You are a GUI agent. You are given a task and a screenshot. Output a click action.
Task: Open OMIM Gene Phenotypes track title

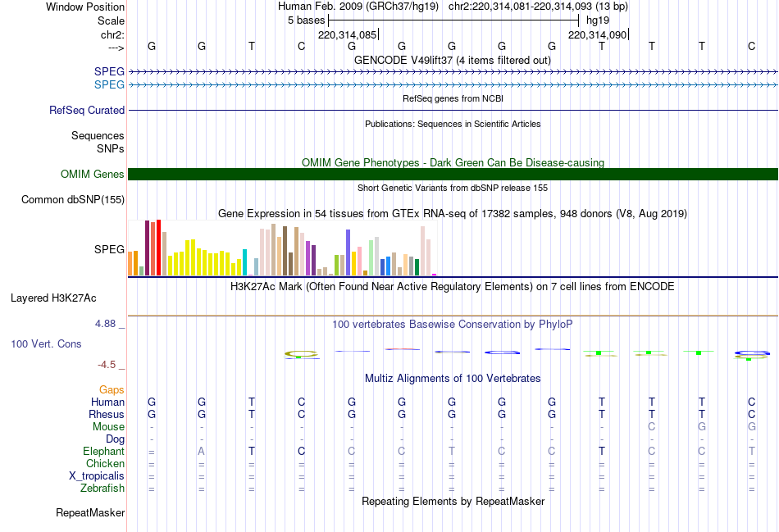tap(453, 162)
